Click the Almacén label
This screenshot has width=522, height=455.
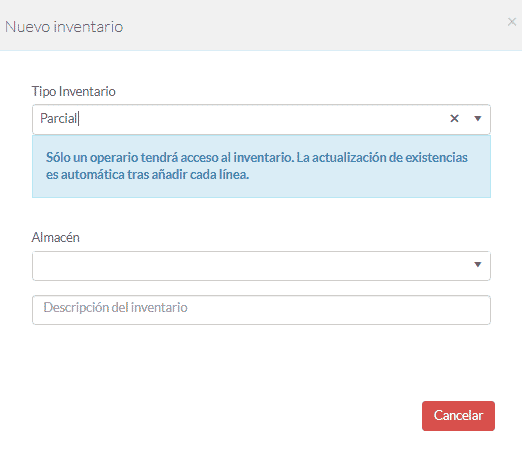coord(56,237)
